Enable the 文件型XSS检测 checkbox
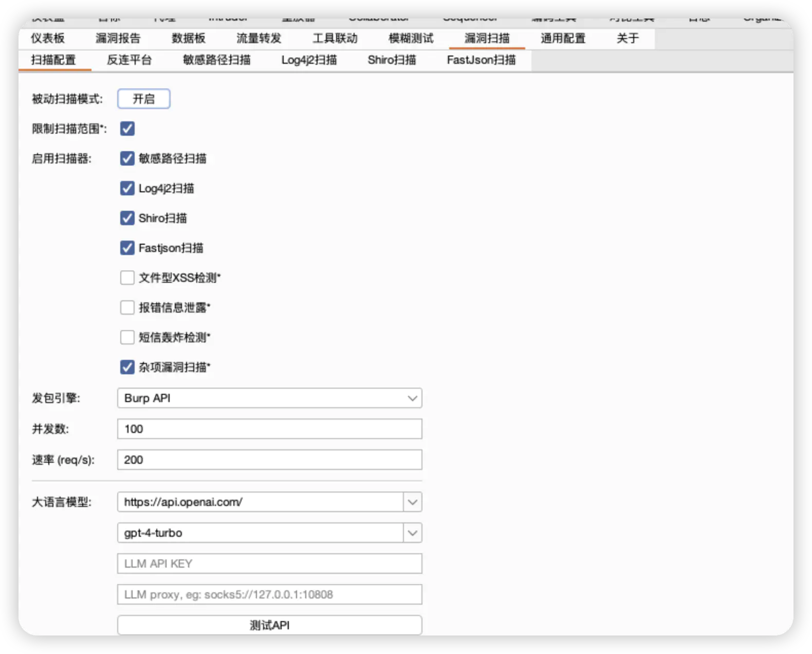 [x=127, y=278]
